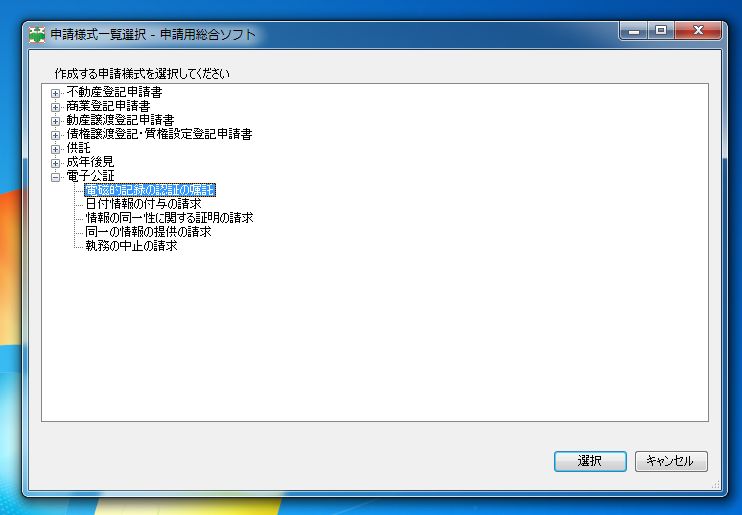Select 日付情報の付与の請求 item
This screenshot has height=515, width=742.
pos(143,204)
